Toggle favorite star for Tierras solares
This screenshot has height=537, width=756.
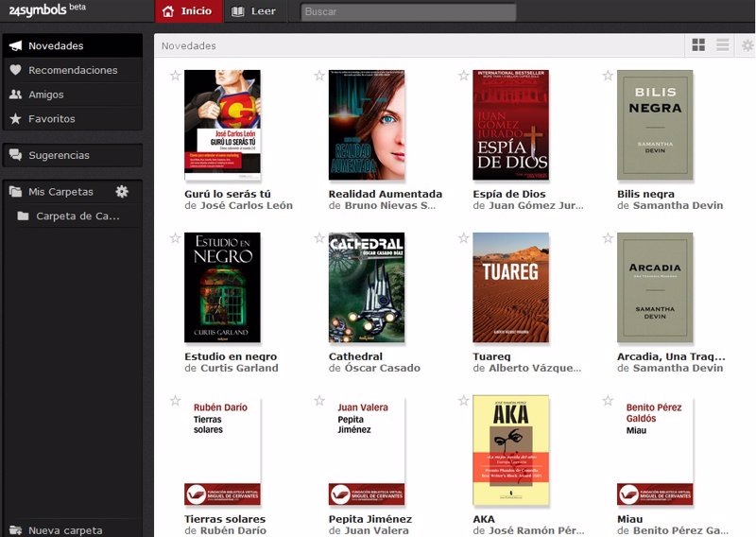pos(175,401)
